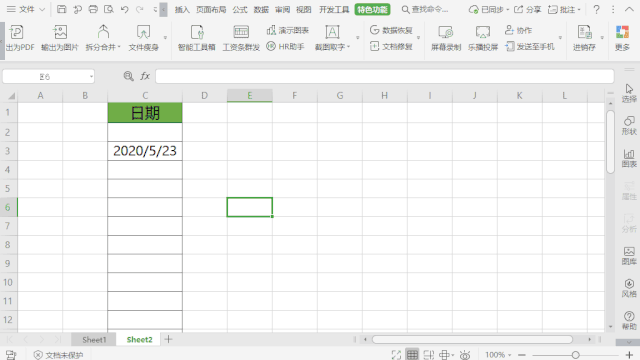Toggle full screen view in status bar
The height and width of the screenshot is (360, 640).
click(x=396, y=355)
